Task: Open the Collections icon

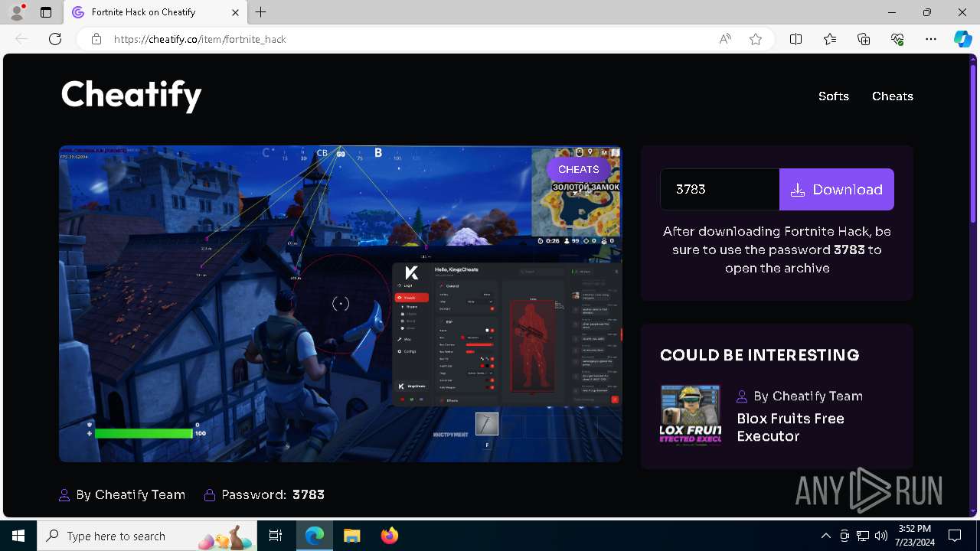Action: 864,39
